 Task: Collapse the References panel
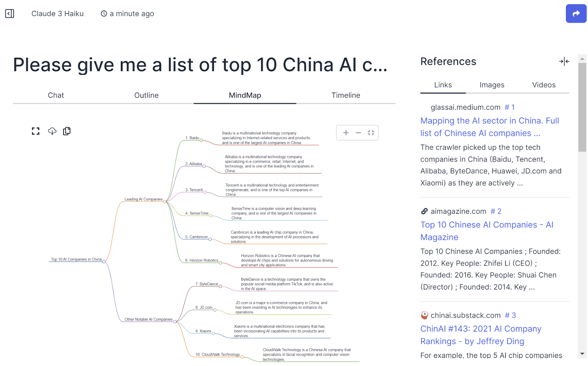[x=564, y=61]
